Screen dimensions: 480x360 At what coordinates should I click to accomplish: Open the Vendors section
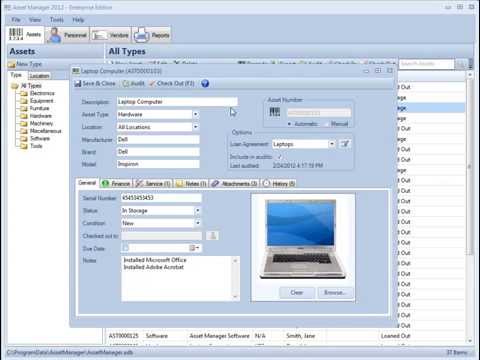(x=110, y=35)
